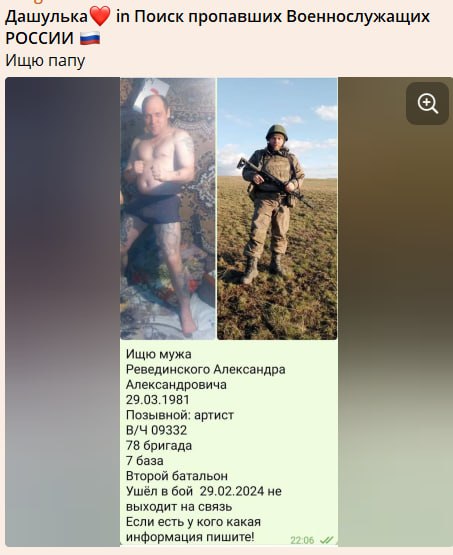Open the author name Дашулька
This screenshot has width=453, height=555.
(x=47, y=17)
